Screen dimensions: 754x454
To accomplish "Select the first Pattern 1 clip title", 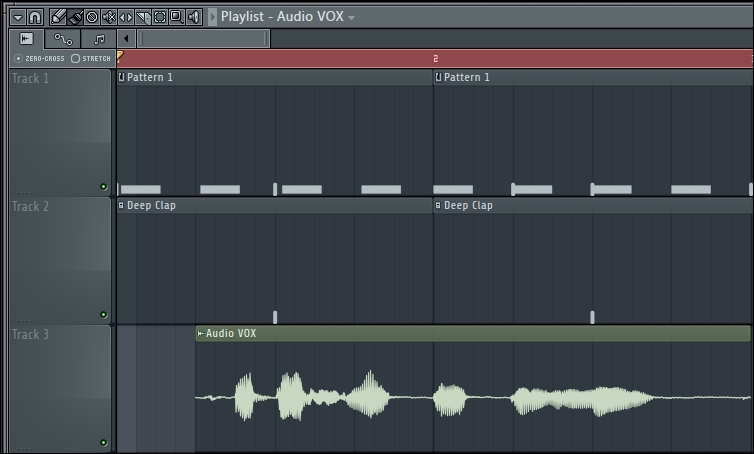I will (150, 77).
